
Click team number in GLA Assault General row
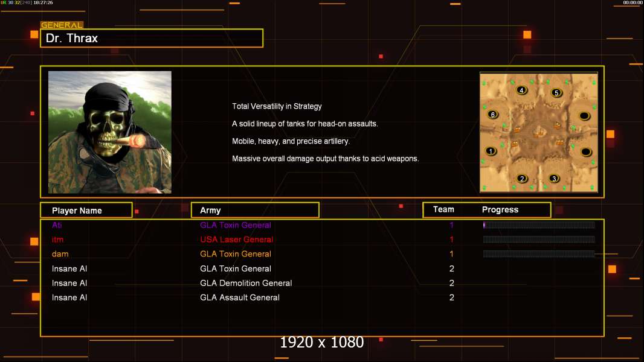[x=451, y=297]
